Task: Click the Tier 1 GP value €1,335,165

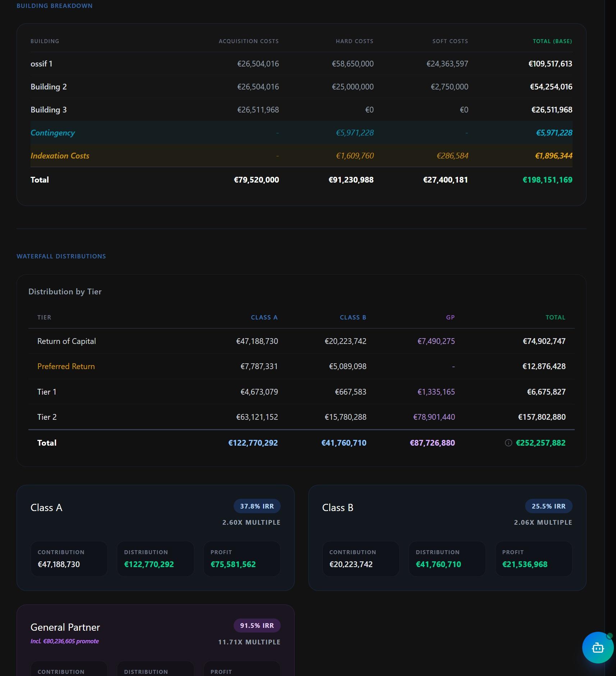Action: point(436,392)
